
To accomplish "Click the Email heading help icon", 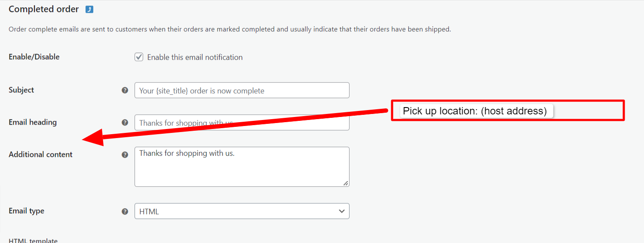I will pyautogui.click(x=125, y=123).
